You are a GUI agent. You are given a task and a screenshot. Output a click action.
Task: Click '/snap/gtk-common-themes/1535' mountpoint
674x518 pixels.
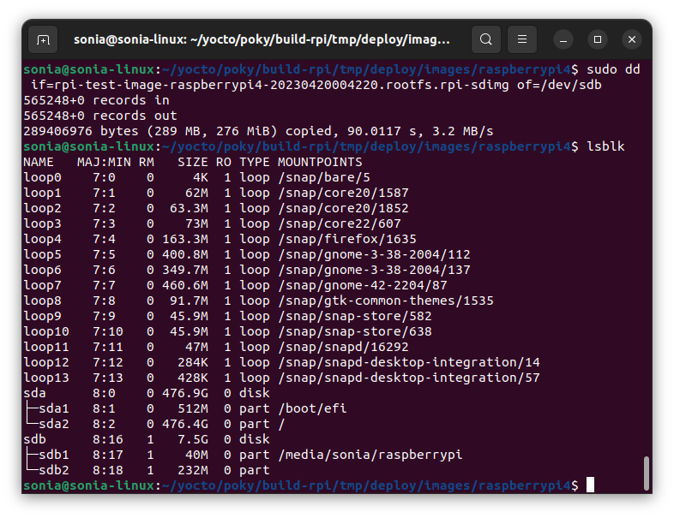click(x=386, y=301)
